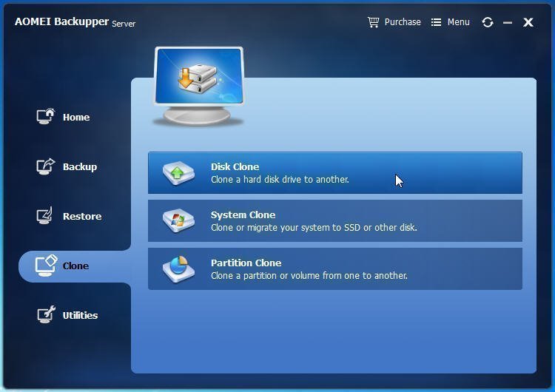The height and width of the screenshot is (392, 555).
Task: Click the Utilities wrench icon in sidebar
Action: pyautogui.click(x=47, y=314)
